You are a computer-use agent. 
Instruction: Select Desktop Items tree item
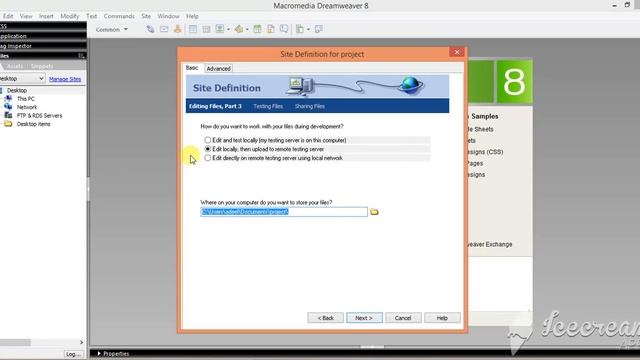point(33,124)
